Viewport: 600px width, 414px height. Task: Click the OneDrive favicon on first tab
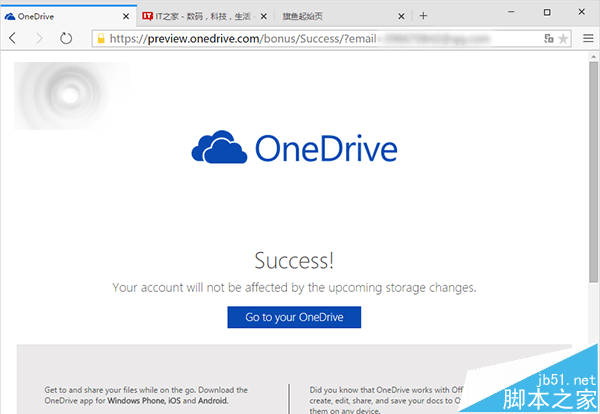click(x=10, y=16)
